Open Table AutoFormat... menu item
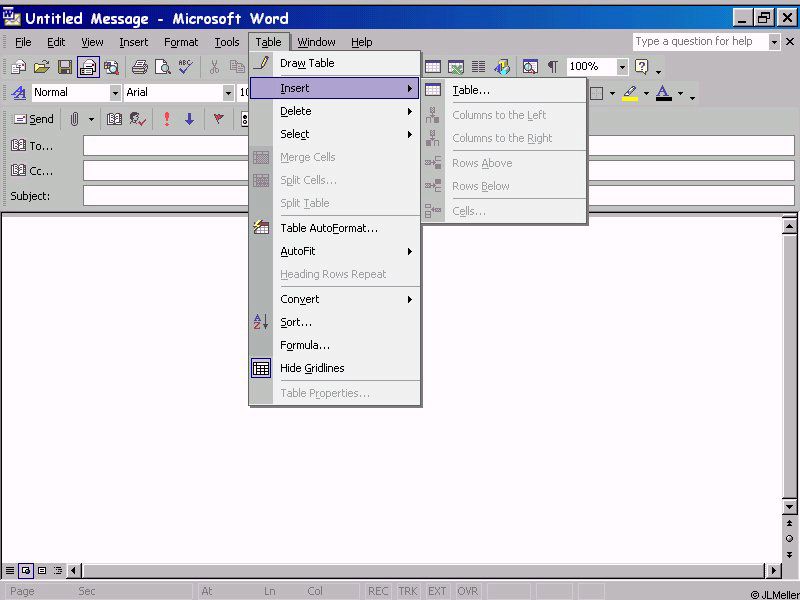The height and width of the screenshot is (600, 800). [335, 228]
